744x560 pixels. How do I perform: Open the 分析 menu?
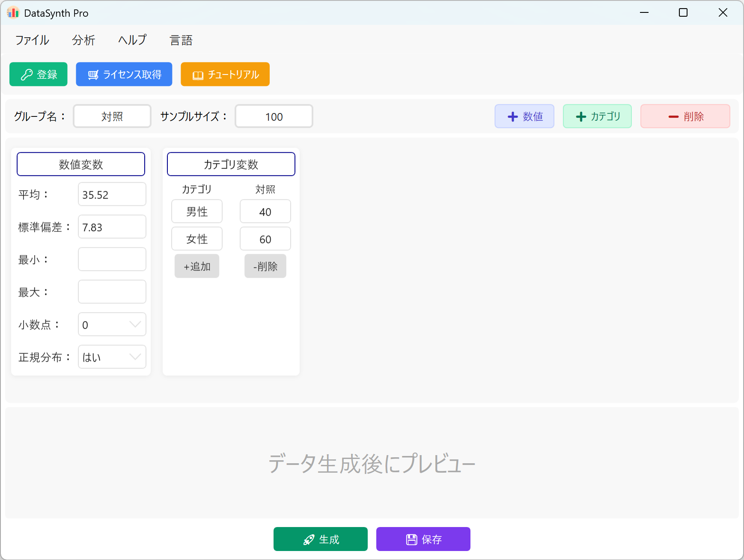83,40
